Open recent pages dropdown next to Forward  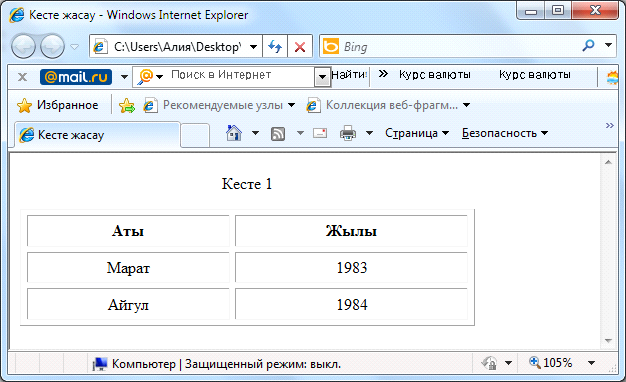point(75,47)
